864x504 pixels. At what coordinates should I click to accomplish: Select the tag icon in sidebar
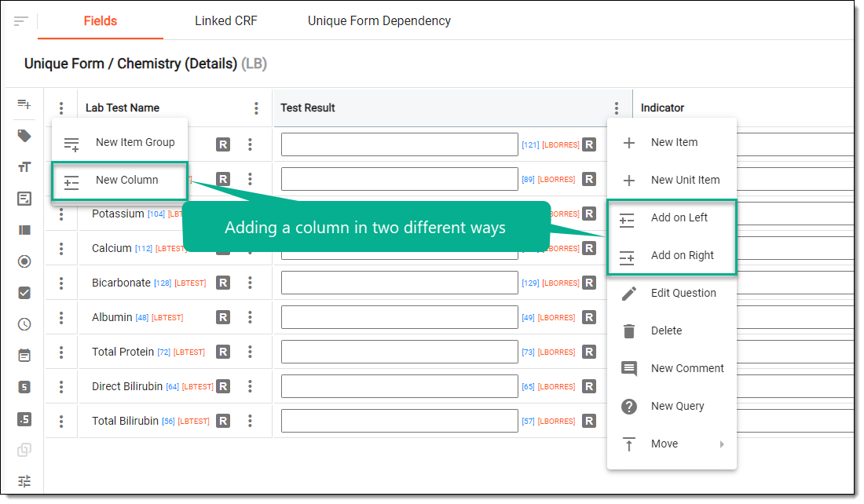coord(24,136)
